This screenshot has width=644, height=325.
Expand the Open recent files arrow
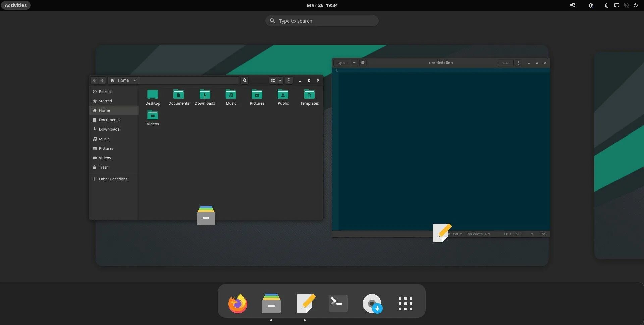click(x=354, y=63)
